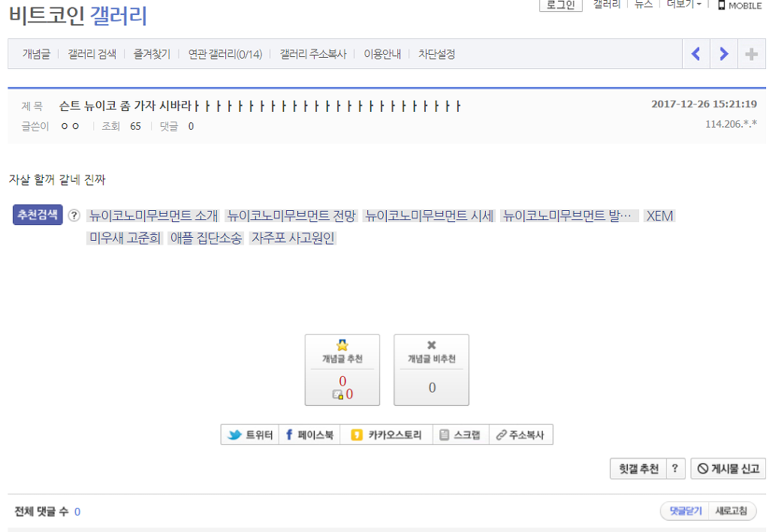Open 연관 갤러리(0/14) menu item
769x532 pixels.
click(225, 54)
